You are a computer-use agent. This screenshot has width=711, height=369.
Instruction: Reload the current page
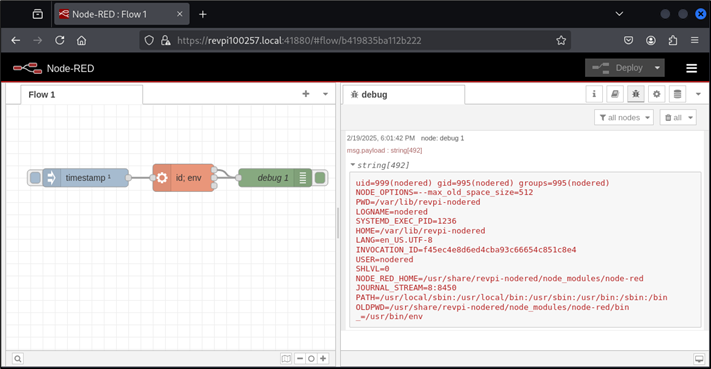point(60,40)
